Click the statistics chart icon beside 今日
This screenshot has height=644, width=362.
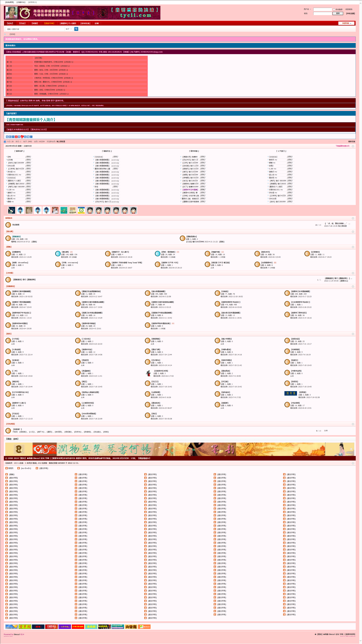(5, 142)
